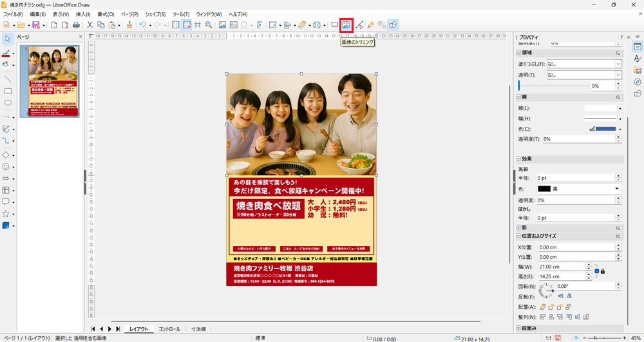Open the ツール(T) menu
The height and width of the screenshot is (342, 644).
(x=181, y=14)
